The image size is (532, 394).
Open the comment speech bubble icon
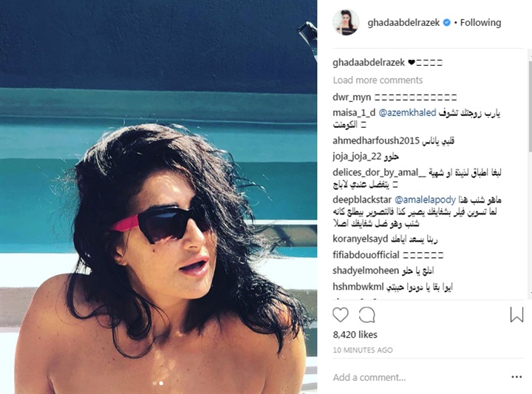click(x=366, y=315)
